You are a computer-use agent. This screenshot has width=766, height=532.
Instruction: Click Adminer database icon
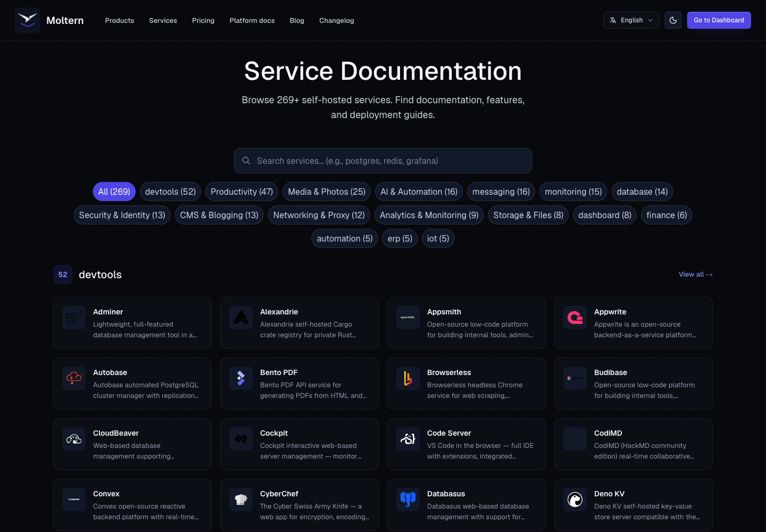point(74,318)
